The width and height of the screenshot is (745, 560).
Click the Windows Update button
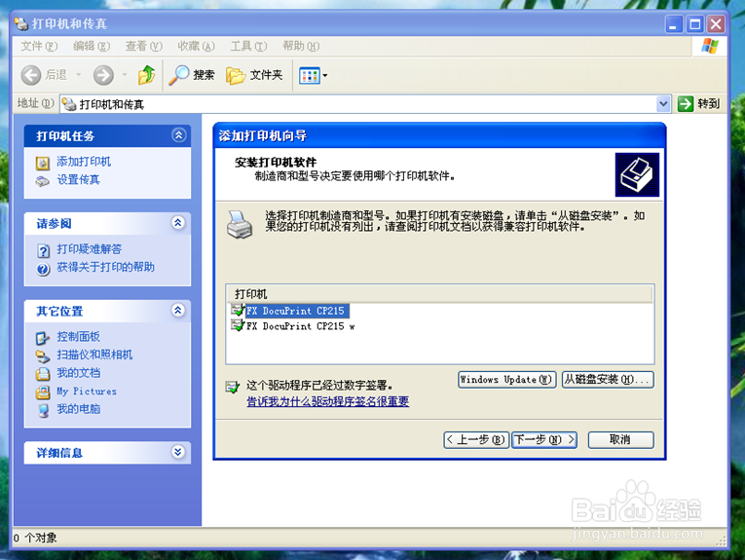coord(507,380)
